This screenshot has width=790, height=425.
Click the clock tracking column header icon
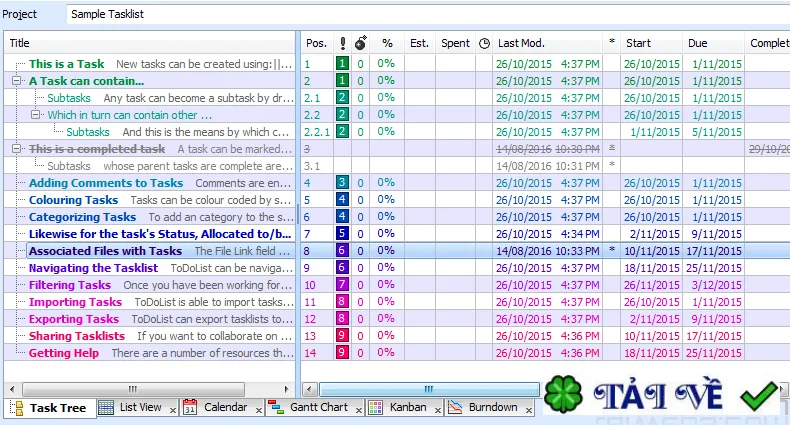[x=484, y=43]
